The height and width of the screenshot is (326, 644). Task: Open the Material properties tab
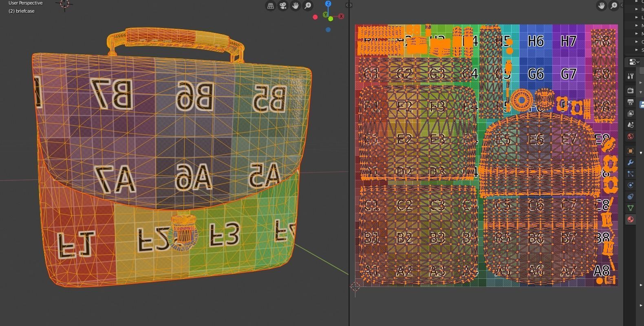pyautogui.click(x=631, y=219)
